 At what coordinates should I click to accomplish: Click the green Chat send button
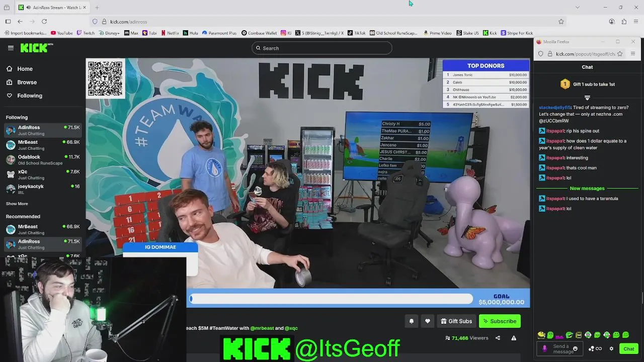click(x=629, y=349)
